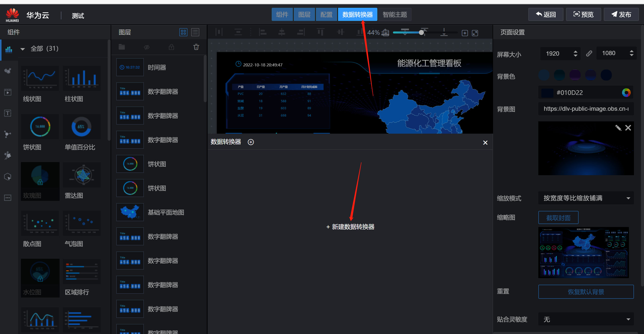Switch layers panel to list view
This screenshot has height=334, width=644.
coord(195,32)
